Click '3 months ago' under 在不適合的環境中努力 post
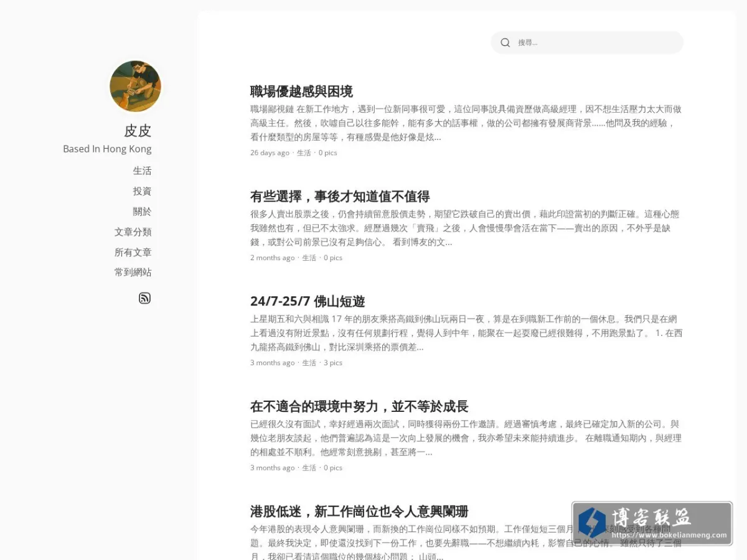 click(272, 469)
